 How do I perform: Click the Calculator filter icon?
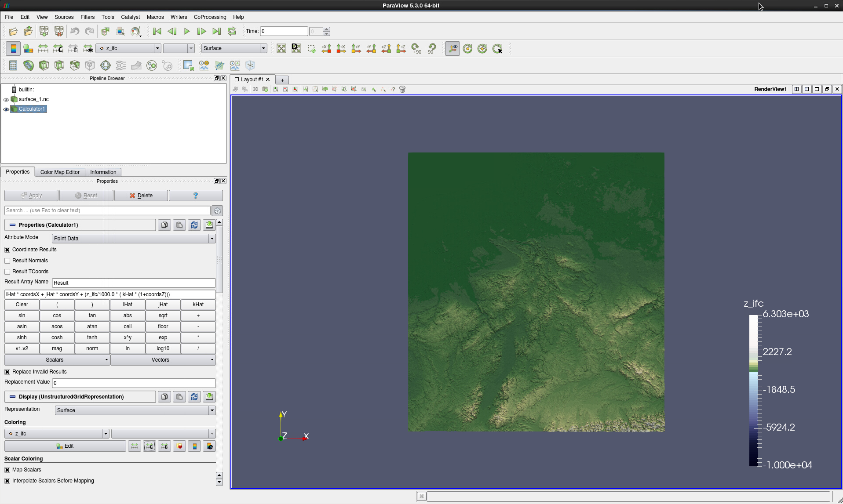(x=13, y=65)
